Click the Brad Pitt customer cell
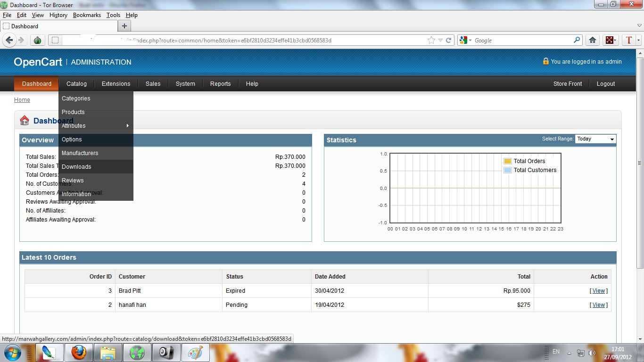This screenshot has width=644, height=362. (169, 291)
